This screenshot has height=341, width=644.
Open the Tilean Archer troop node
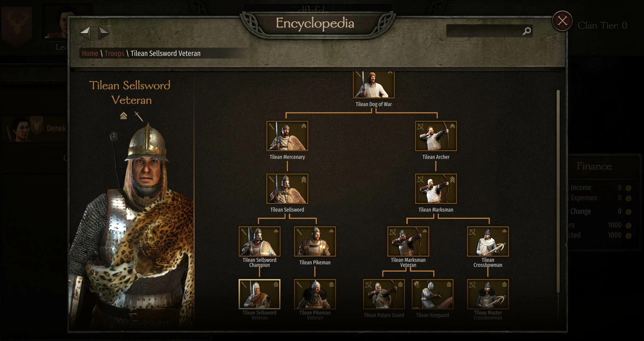(x=436, y=136)
